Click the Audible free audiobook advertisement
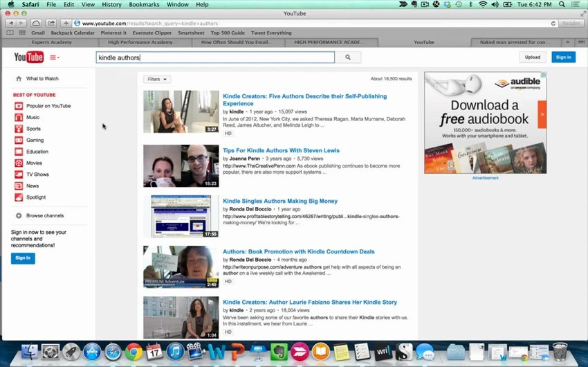 pyautogui.click(x=485, y=123)
